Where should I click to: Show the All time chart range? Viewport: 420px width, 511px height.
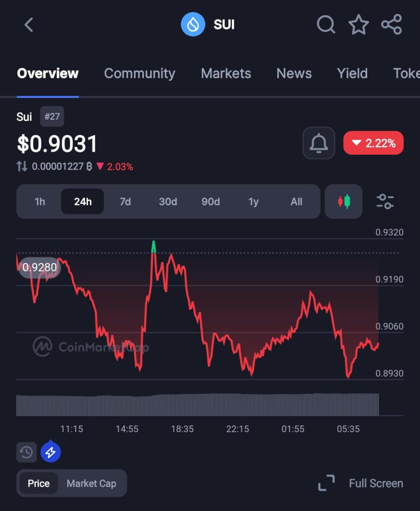tap(296, 202)
